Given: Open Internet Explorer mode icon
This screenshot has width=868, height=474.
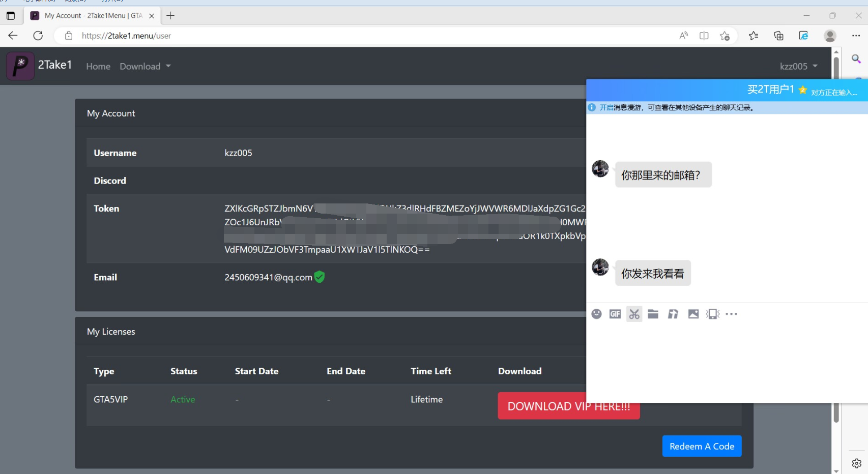Looking at the screenshot, I should tap(803, 36).
